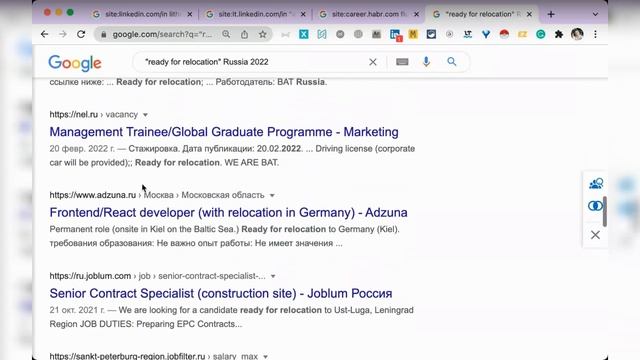This screenshot has width=640, height=360.
Task: Expand the jobfilter.ru result options arrow
Action: (x=265, y=357)
